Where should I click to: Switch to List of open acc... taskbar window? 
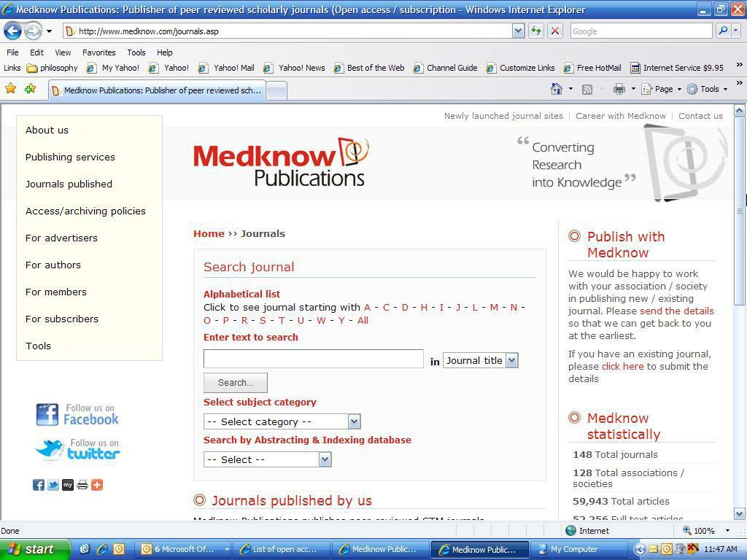click(x=281, y=549)
